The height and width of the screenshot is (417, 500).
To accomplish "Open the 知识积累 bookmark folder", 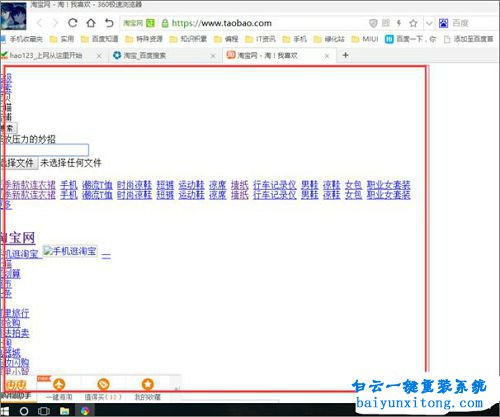I will click(x=188, y=39).
